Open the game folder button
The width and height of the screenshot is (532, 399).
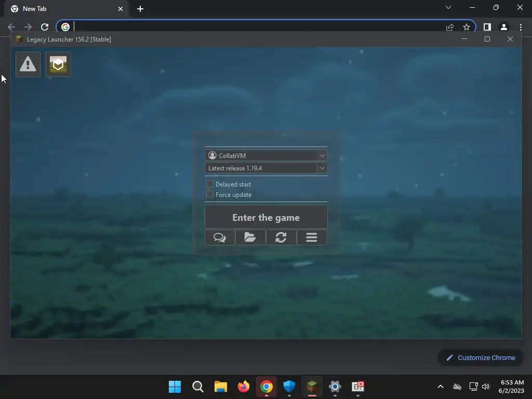250,237
